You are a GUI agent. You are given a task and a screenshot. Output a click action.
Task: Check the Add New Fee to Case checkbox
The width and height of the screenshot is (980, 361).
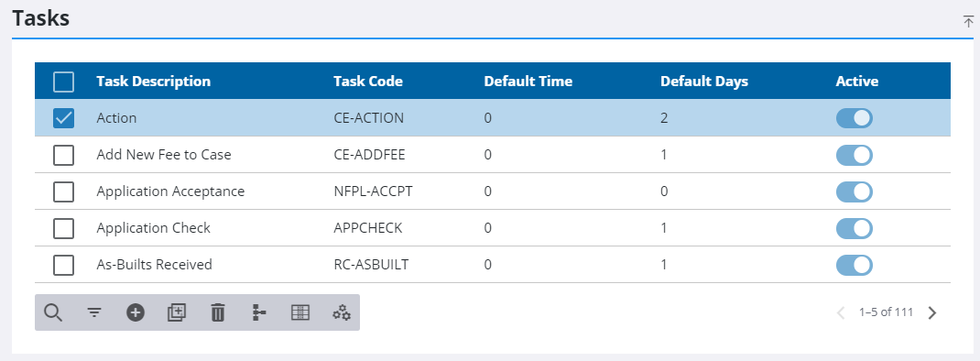pyautogui.click(x=64, y=155)
